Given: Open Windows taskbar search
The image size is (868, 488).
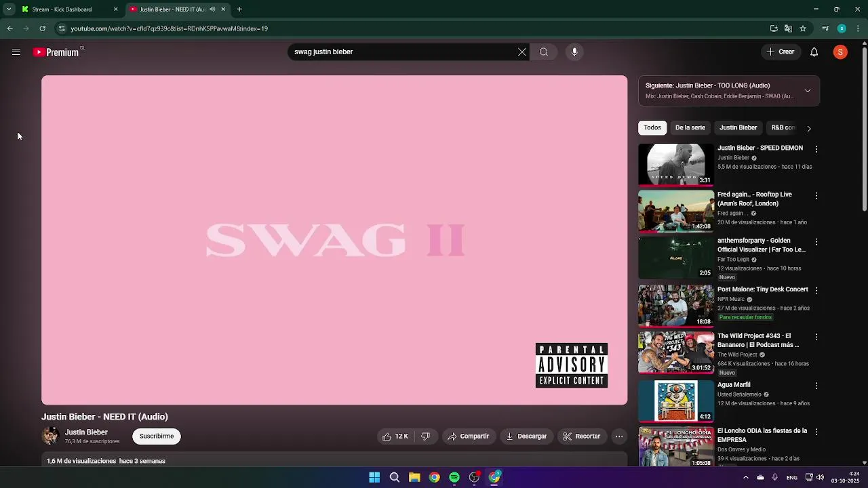Looking at the screenshot, I should 395,477.
